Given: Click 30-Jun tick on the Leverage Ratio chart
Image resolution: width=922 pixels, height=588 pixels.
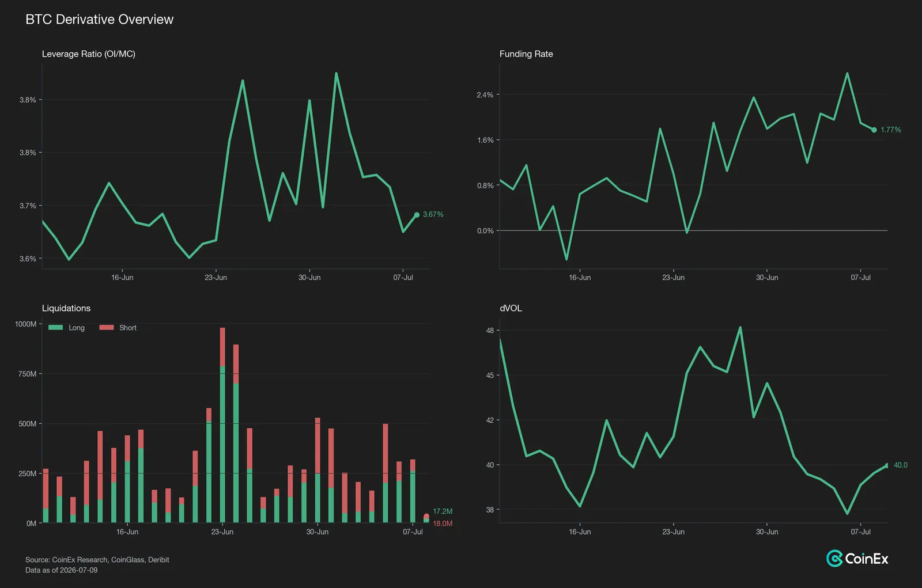Looking at the screenshot, I should tap(309, 278).
